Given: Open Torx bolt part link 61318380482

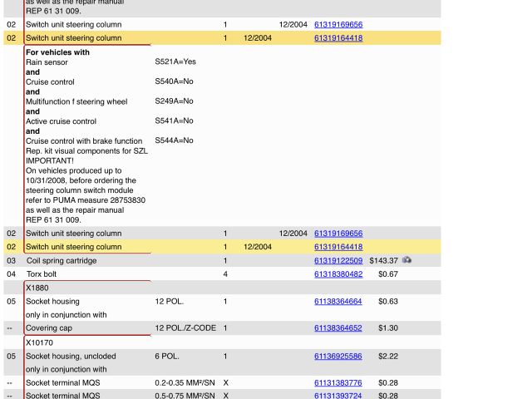Looking at the screenshot, I should point(337,274).
